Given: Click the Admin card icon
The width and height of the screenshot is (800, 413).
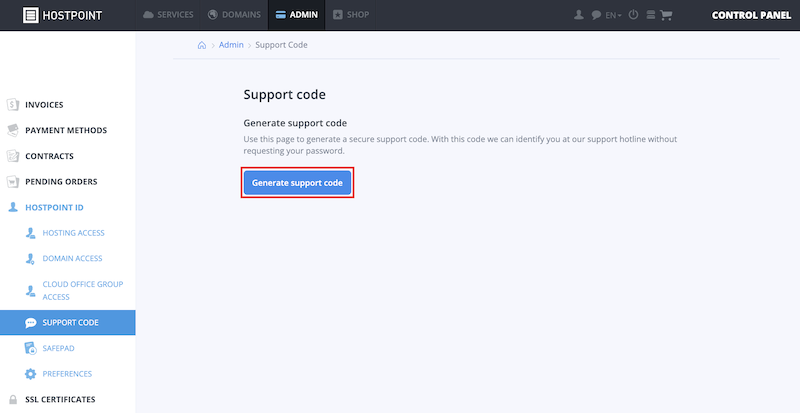Looking at the screenshot, I should click(281, 15).
